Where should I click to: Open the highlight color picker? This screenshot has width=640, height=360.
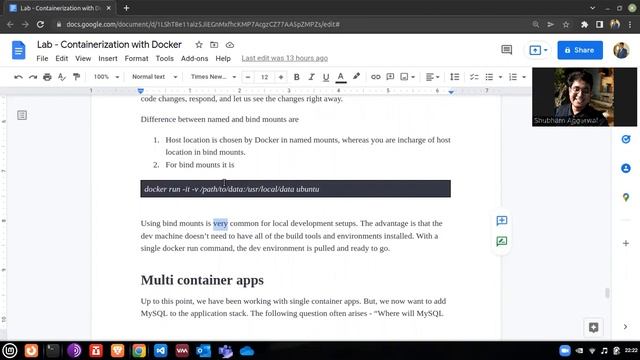(x=356, y=76)
